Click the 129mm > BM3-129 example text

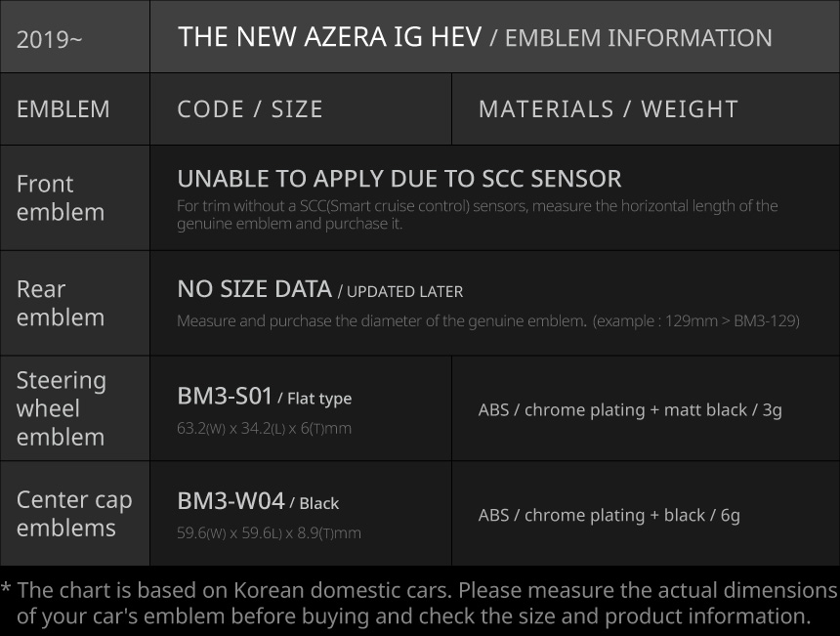tap(696, 320)
